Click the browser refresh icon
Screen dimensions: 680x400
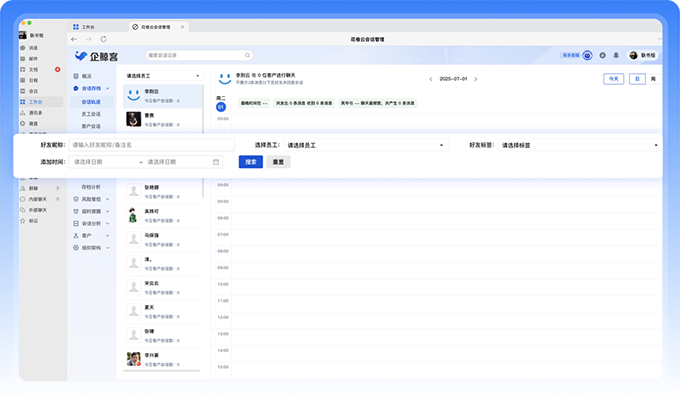103,39
